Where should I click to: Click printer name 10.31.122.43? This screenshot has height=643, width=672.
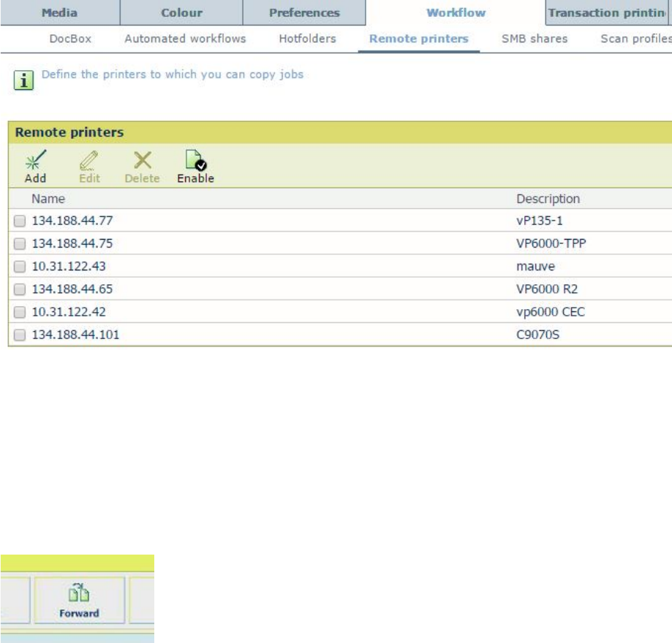(69, 266)
